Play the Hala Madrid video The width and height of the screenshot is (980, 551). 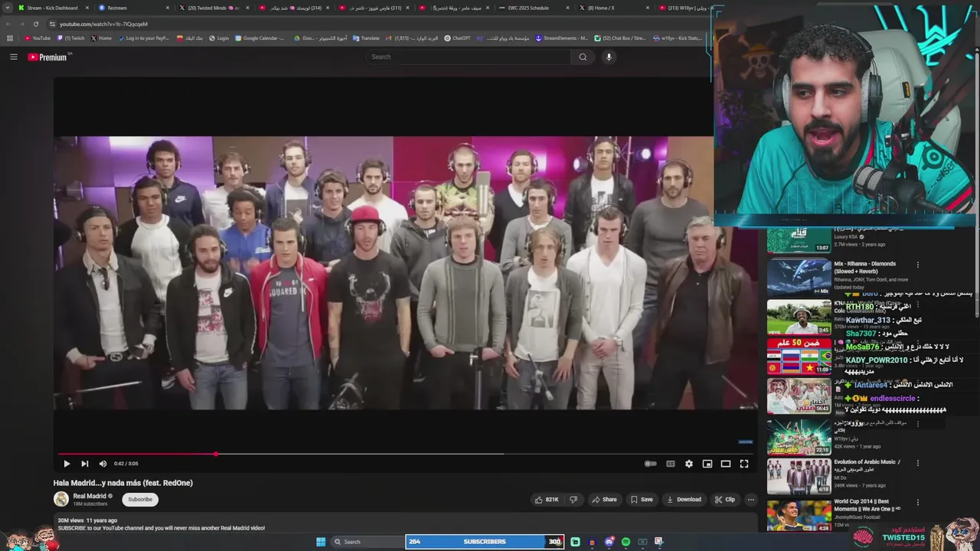click(x=67, y=463)
